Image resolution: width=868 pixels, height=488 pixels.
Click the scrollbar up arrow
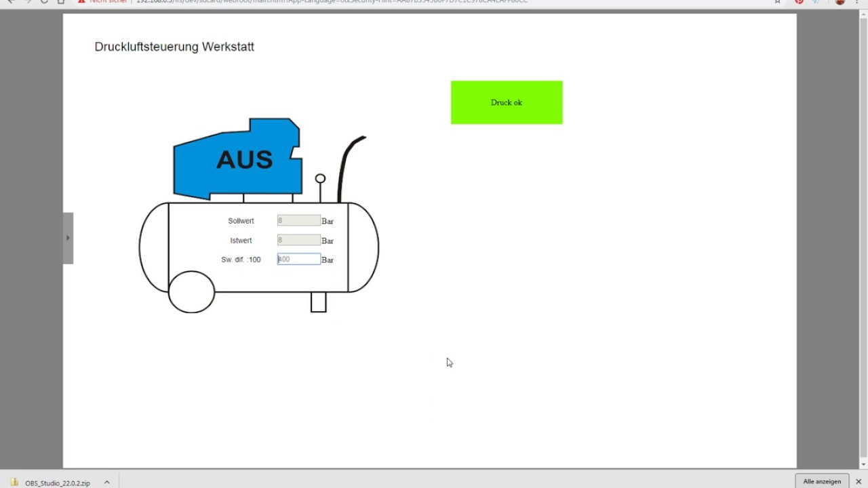(863, 14)
